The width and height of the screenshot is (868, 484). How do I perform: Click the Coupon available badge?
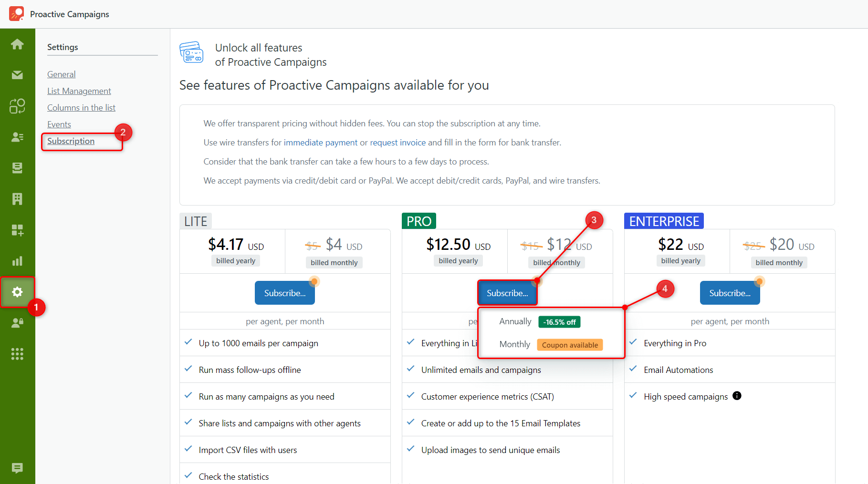pyautogui.click(x=570, y=345)
